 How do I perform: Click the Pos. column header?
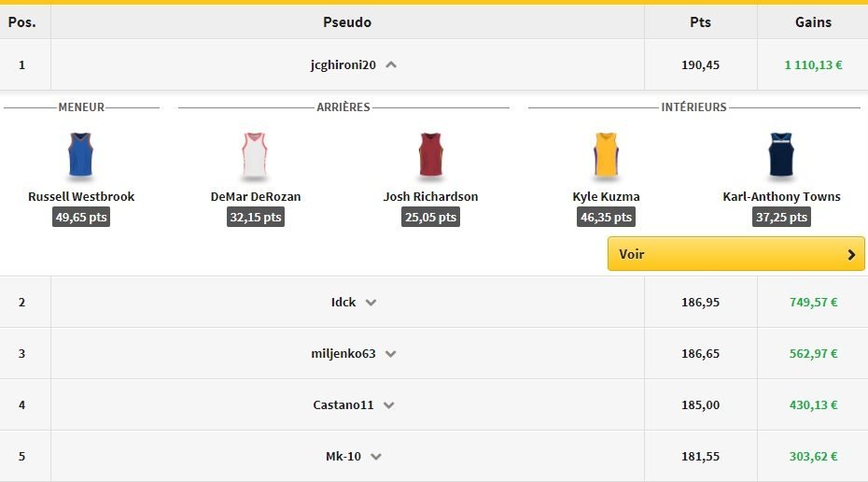(22, 22)
